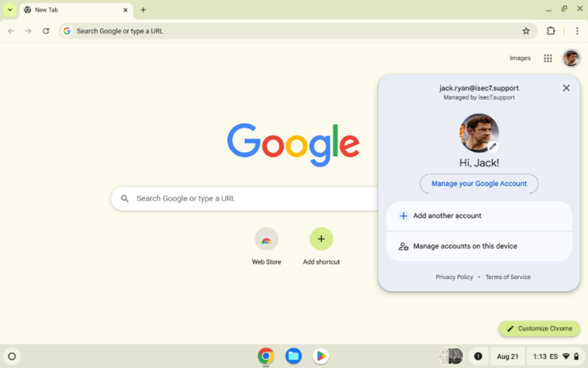The width and height of the screenshot is (588, 368).
Task: Close the account popup
Action: point(566,88)
